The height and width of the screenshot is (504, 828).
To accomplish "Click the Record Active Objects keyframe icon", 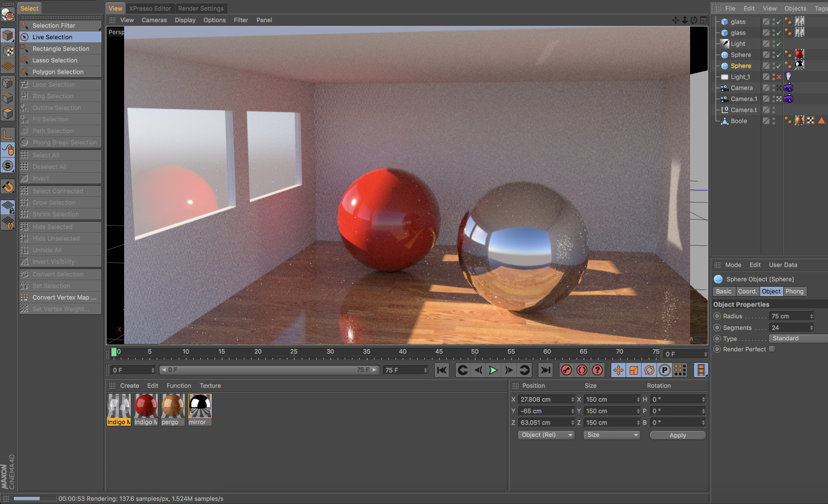I will pyautogui.click(x=567, y=370).
